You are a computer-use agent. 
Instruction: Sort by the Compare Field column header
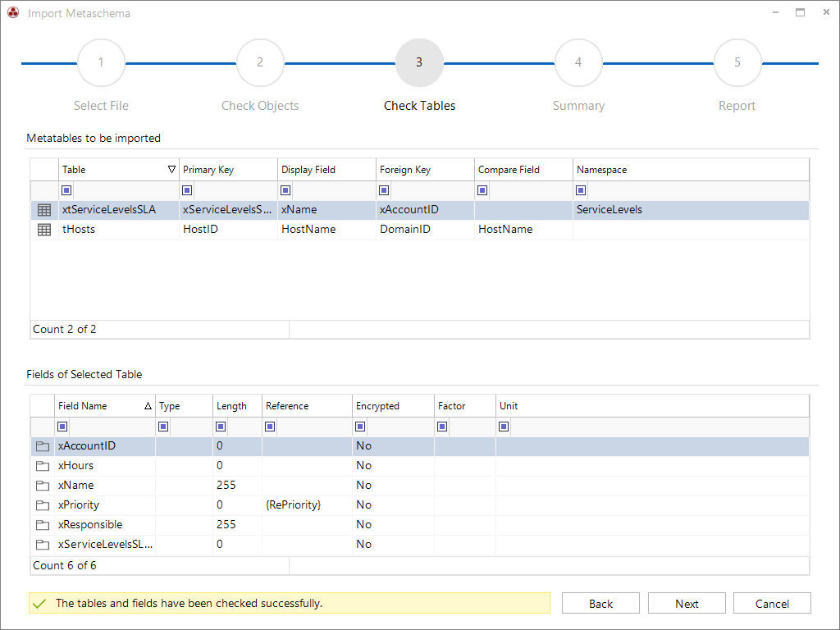(523, 170)
